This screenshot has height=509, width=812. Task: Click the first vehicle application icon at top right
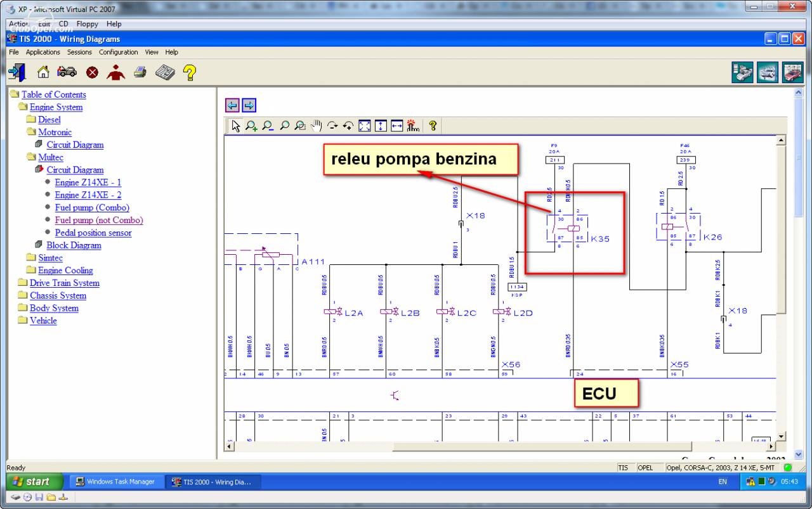(742, 72)
